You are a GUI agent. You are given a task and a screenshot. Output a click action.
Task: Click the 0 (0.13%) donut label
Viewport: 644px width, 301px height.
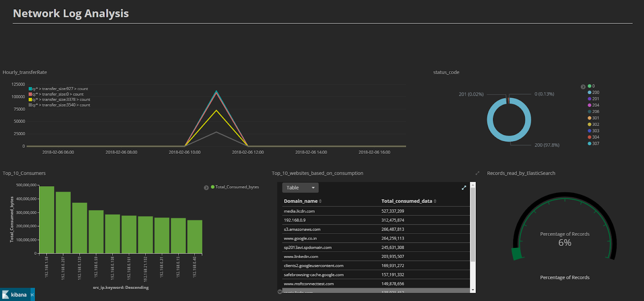tap(545, 94)
